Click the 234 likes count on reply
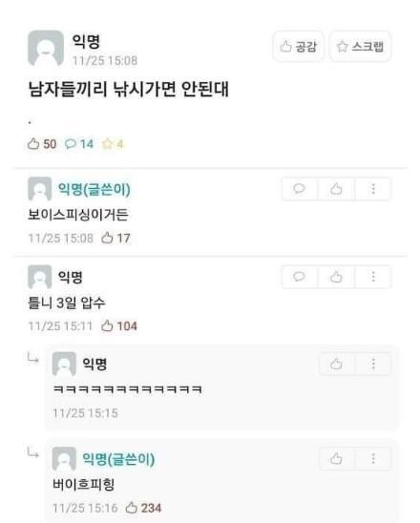 [x=143, y=508]
